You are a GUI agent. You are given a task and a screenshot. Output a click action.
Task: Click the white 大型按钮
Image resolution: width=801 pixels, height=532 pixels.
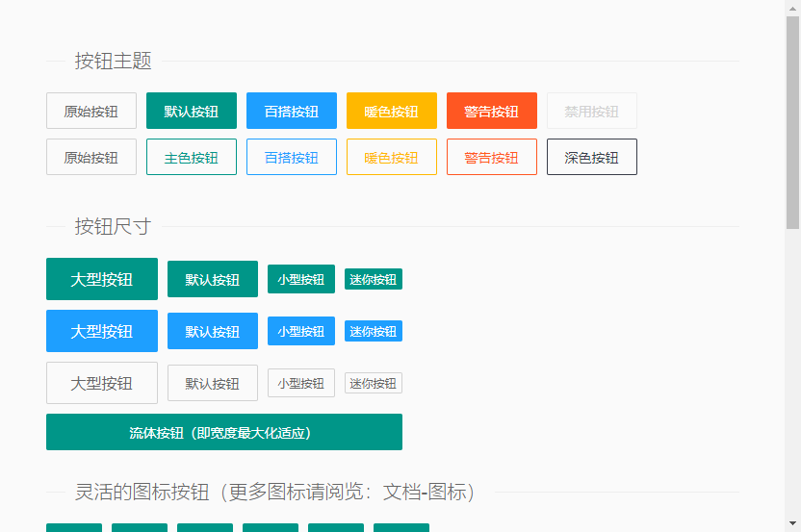click(x=102, y=383)
